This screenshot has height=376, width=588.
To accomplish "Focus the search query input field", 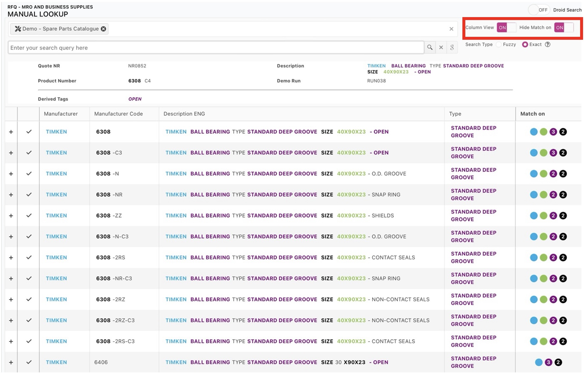I will (x=216, y=48).
